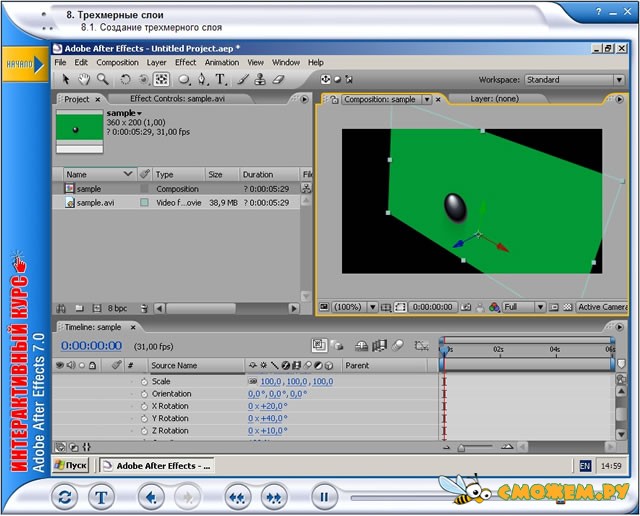This screenshot has width=640, height=516.
Task: Open the Effect menu
Action: pyautogui.click(x=185, y=62)
